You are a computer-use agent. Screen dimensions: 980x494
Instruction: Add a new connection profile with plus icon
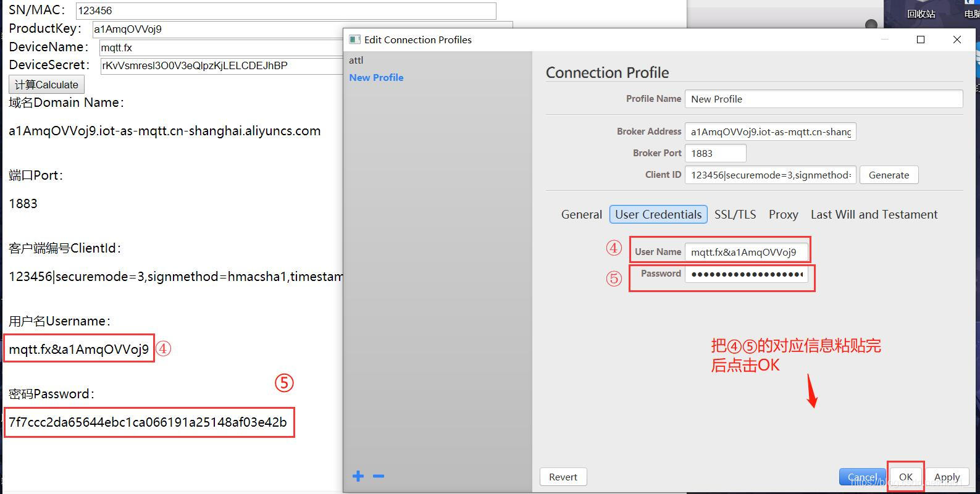coord(358,476)
